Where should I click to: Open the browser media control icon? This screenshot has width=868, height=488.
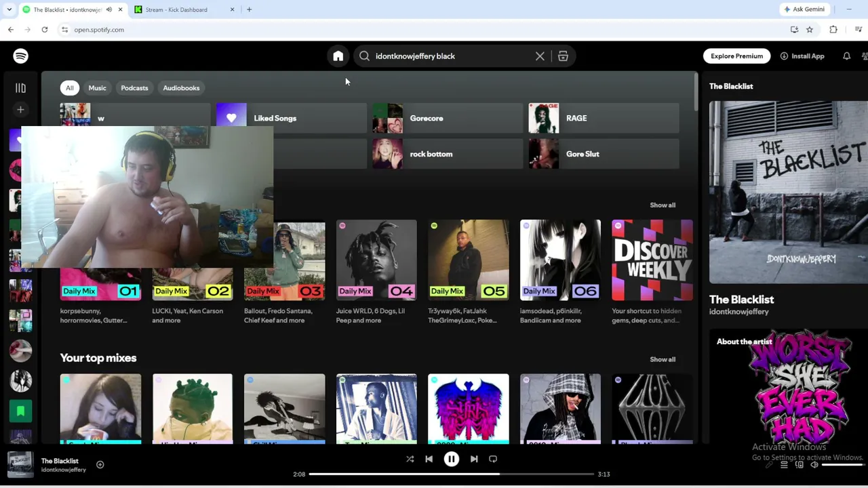[858, 30]
